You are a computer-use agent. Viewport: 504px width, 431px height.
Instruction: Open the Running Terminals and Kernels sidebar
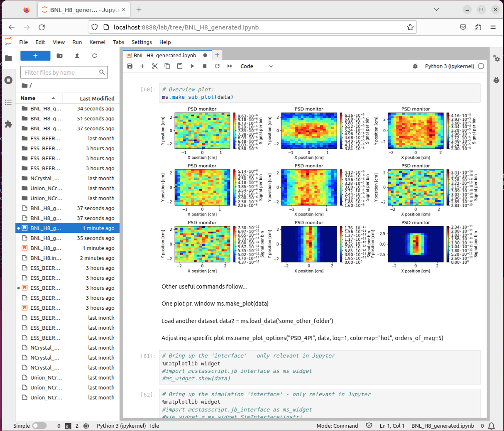8,80
